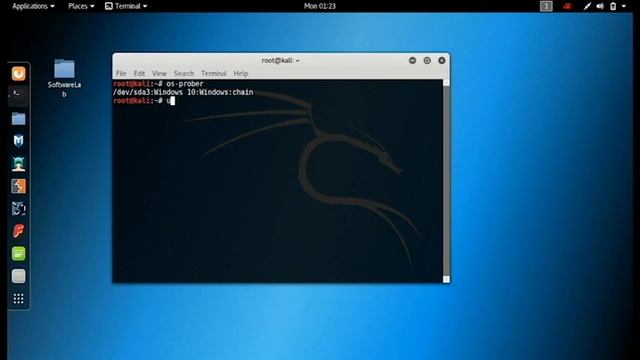Click scrollbar down arrow in terminal
The width and height of the screenshot is (640, 360).
(446, 279)
